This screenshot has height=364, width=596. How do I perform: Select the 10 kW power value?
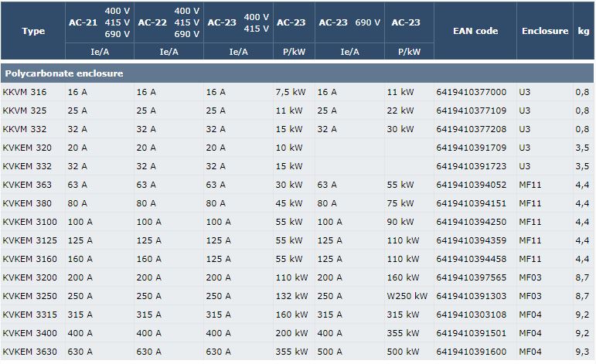point(289,148)
